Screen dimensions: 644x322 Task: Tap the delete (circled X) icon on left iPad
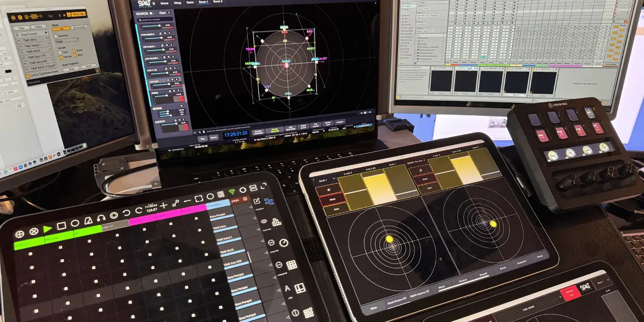pyautogui.click(x=34, y=231)
